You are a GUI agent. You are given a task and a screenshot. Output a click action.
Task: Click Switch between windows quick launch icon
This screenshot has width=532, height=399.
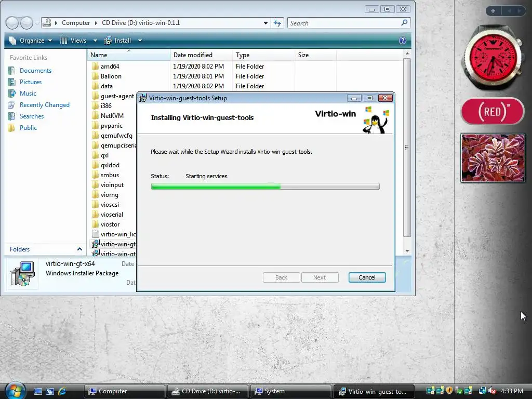50,391
